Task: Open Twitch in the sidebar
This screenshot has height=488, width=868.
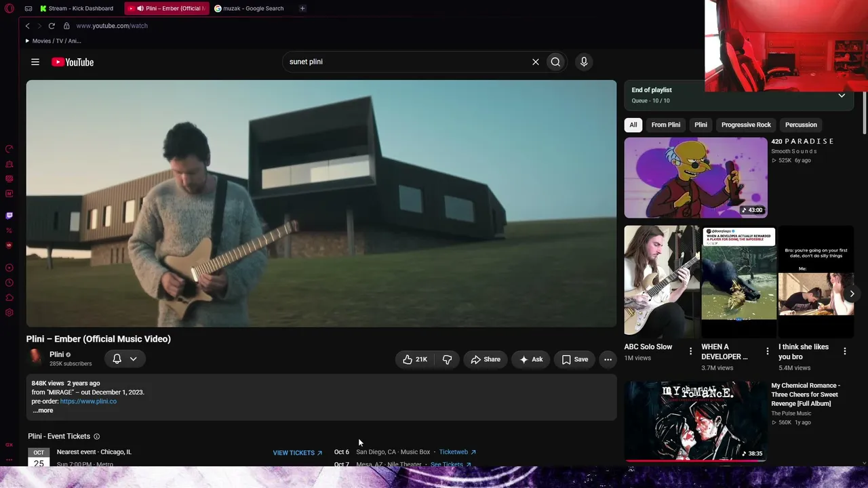Action: 9,216
